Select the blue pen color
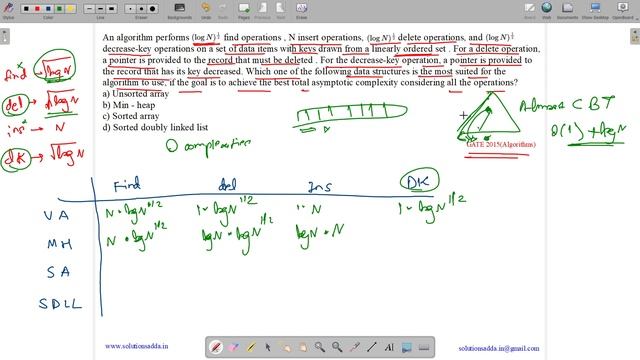The width and height of the screenshot is (640, 360). pyautogui.click(x=49, y=9)
